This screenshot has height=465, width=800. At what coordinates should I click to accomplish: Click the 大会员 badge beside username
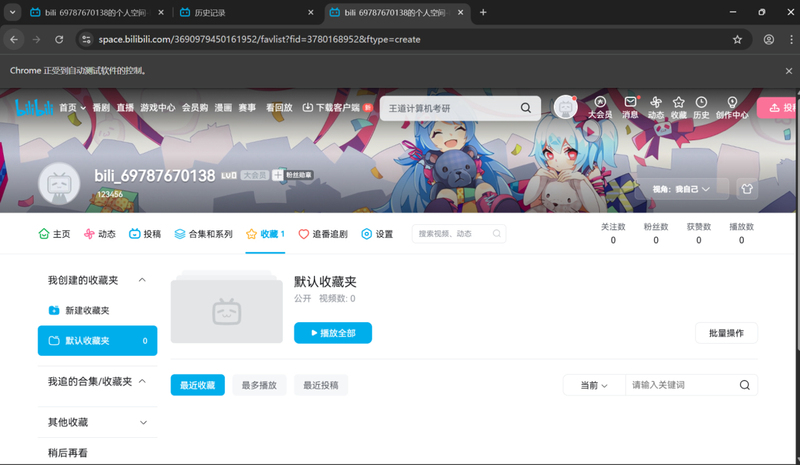coord(255,175)
